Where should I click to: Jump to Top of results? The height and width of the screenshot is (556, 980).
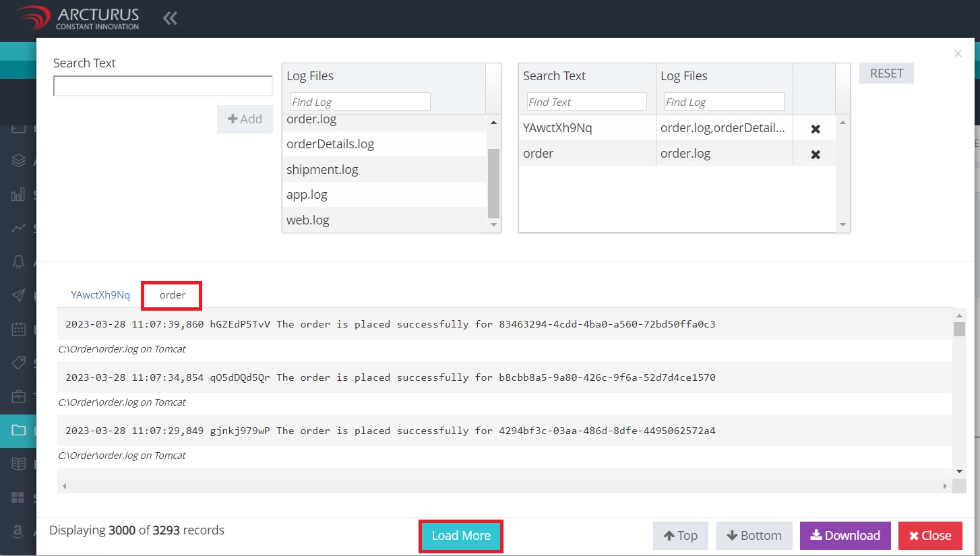(x=681, y=536)
